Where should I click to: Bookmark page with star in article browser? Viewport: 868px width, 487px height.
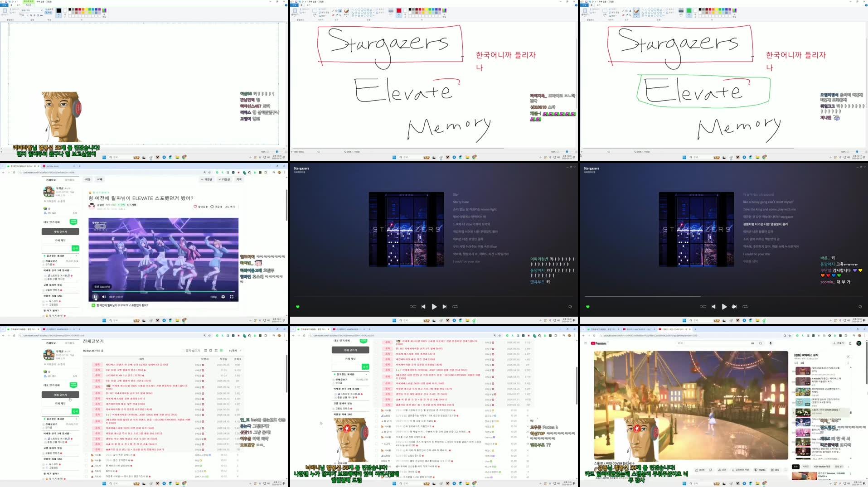209,172
